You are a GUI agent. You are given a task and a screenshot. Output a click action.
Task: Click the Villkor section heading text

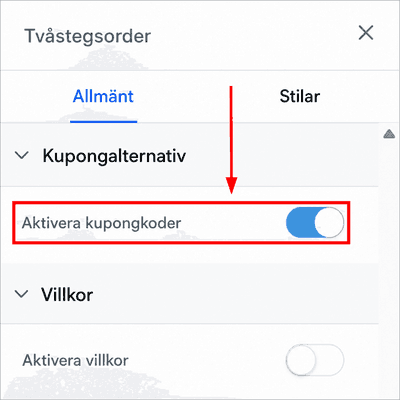pyautogui.click(x=67, y=295)
